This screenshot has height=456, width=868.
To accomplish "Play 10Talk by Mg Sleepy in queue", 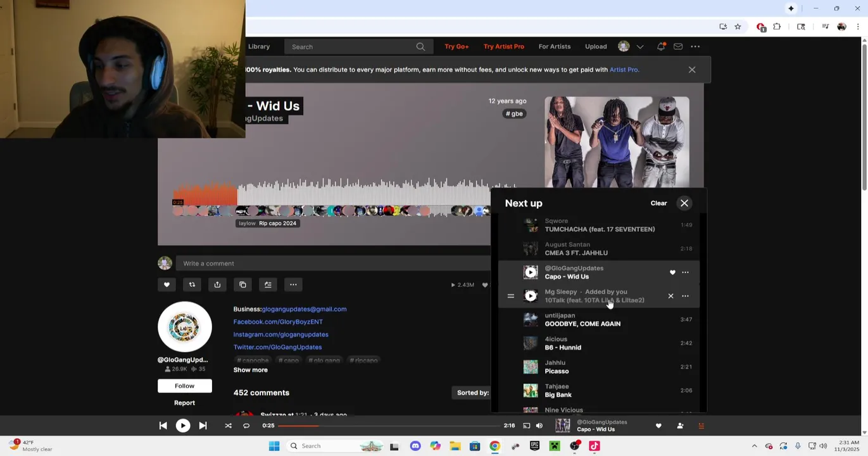I will click(531, 296).
